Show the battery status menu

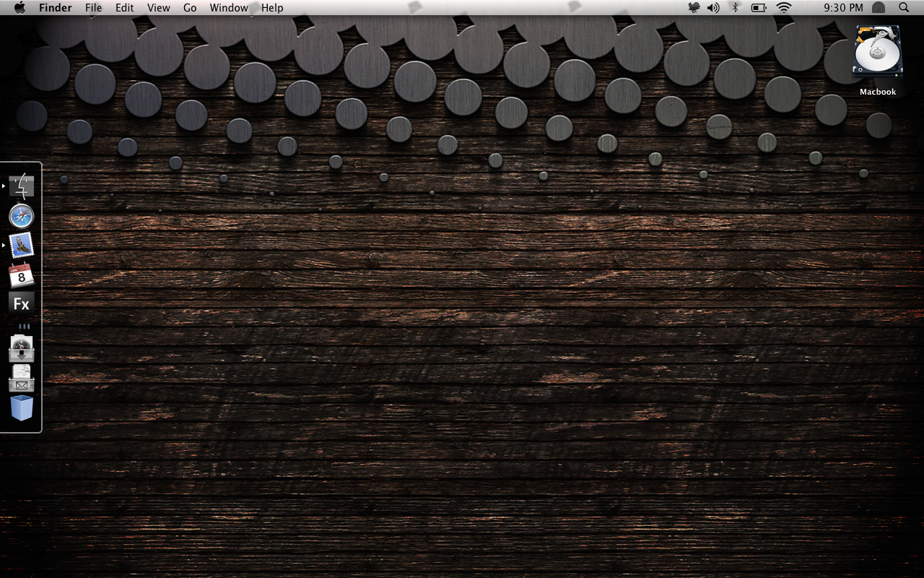click(x=759, y=7)
